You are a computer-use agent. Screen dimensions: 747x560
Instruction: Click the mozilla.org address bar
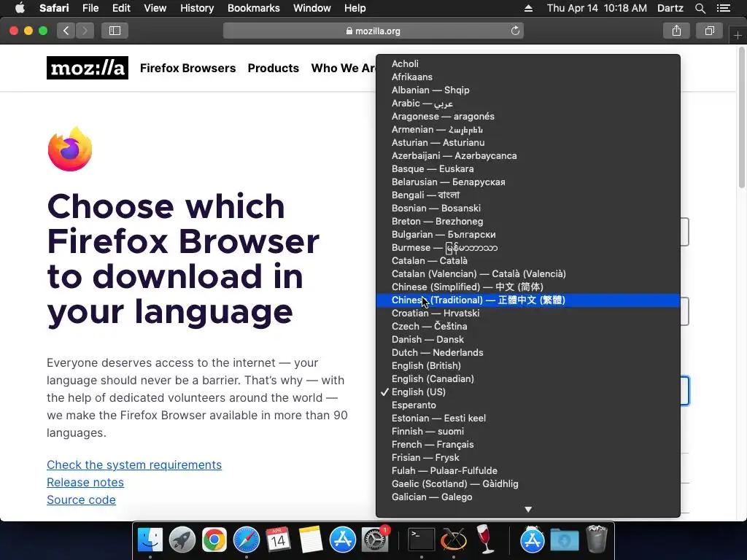(373, 31)
